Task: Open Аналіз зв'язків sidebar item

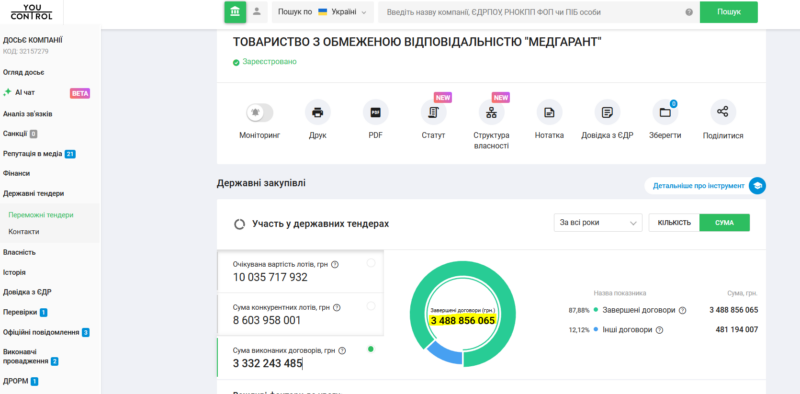Action: point(28,114)
